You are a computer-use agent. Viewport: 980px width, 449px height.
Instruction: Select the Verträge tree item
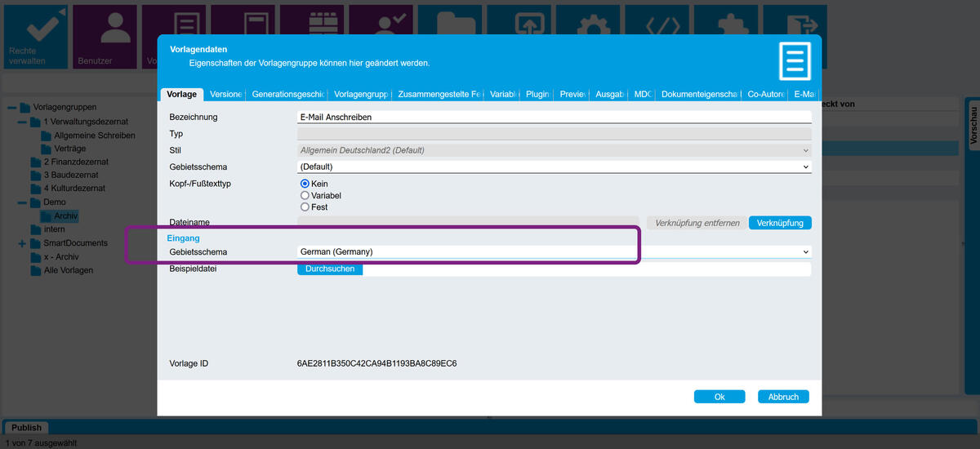70,149
